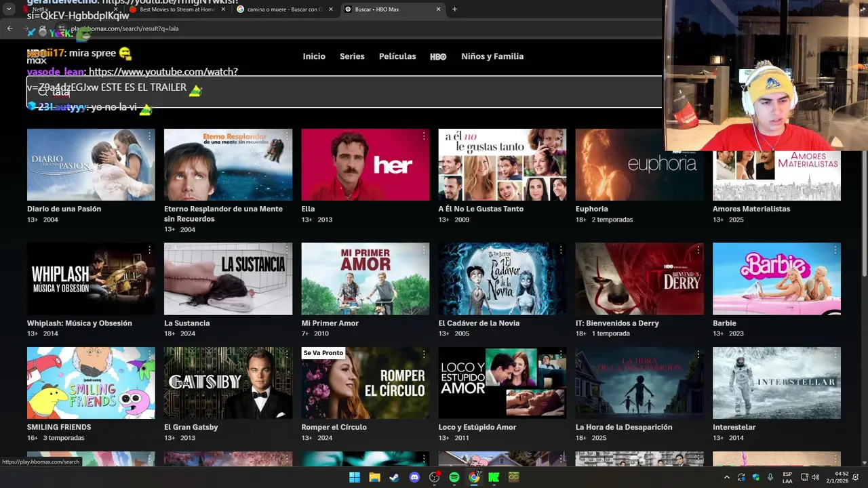
Task: Open three-dot menu on the Her card
Action: (424, 136)
